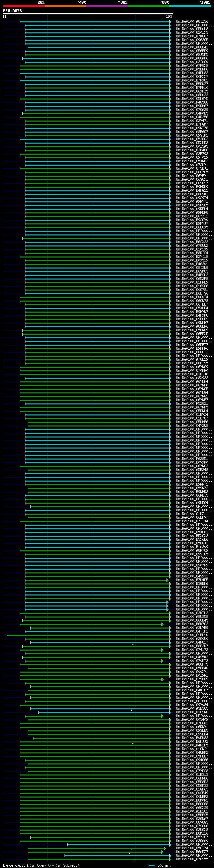
Task: Click the UniRef100_A9RPL4 label
Action: coord(192,209)
